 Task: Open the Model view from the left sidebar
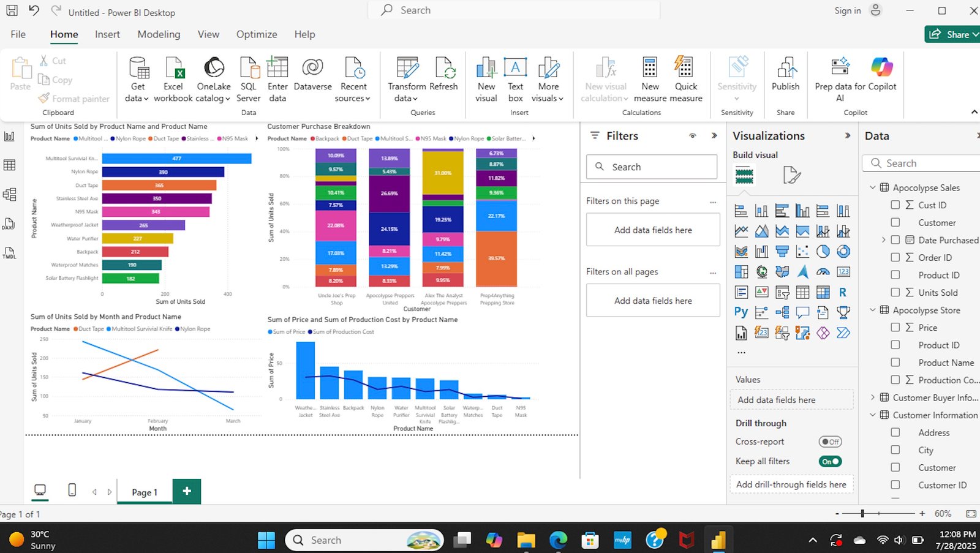(x=9, y=194)
